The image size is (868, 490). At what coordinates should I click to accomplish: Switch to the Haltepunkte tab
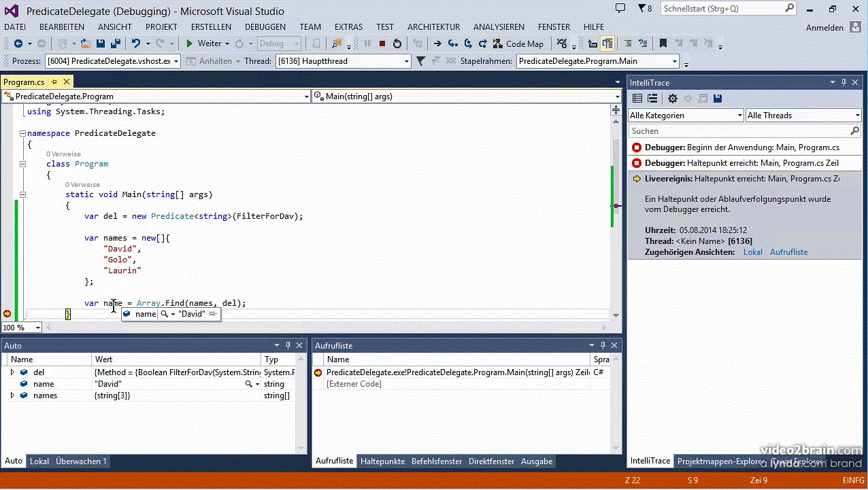tap(383, 461)
